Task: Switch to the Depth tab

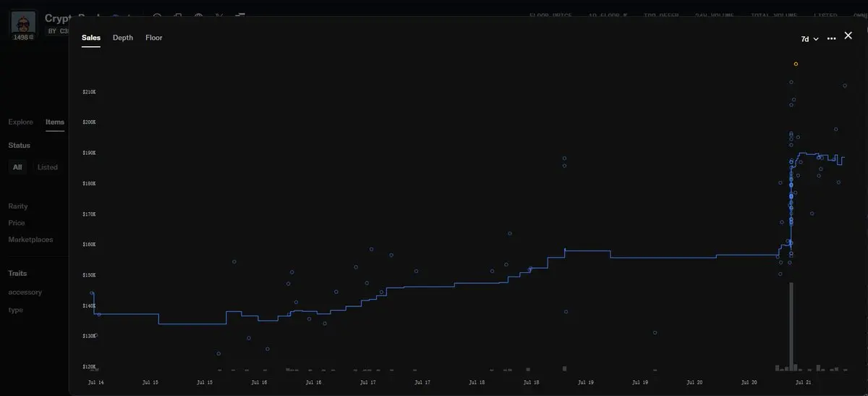Action: pyautogui.click(x=123, y=38)
